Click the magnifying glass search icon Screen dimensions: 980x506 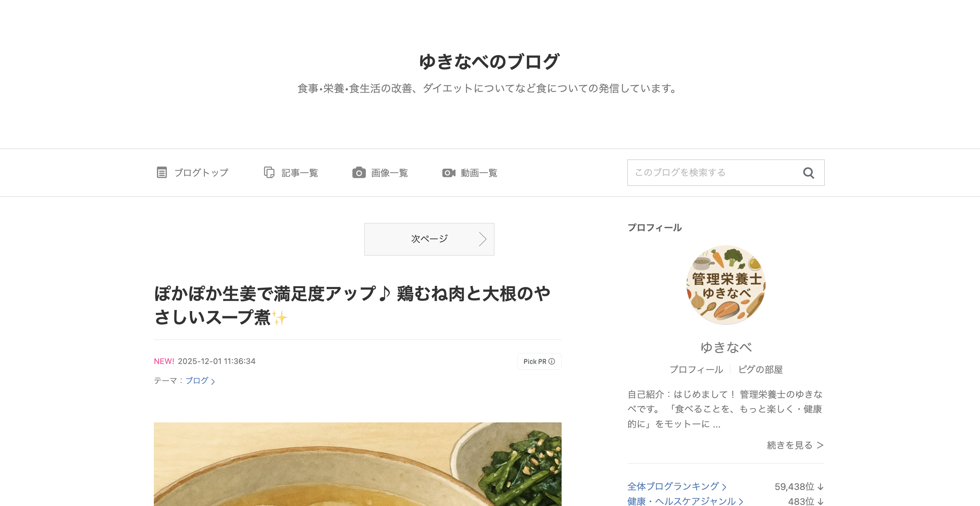tap(808, 173)
